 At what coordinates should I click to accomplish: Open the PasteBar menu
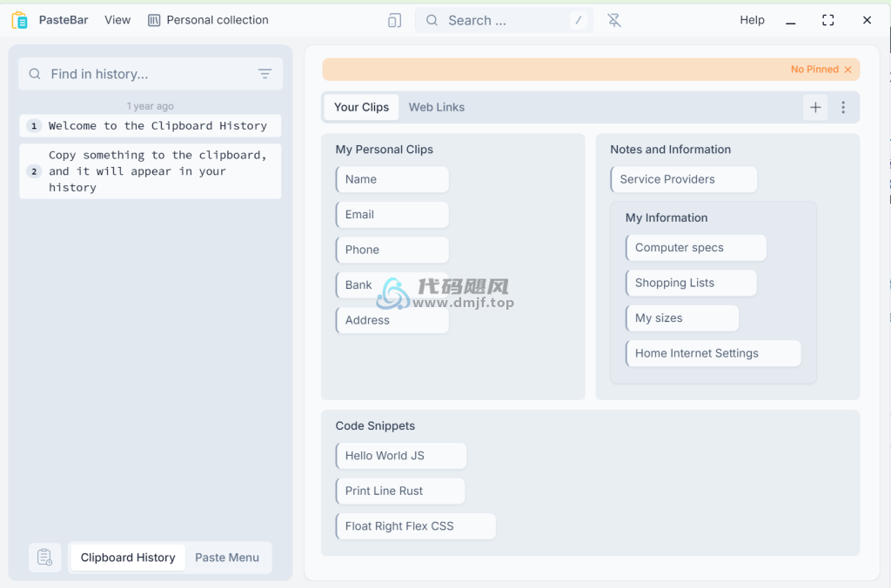point(63,20)
